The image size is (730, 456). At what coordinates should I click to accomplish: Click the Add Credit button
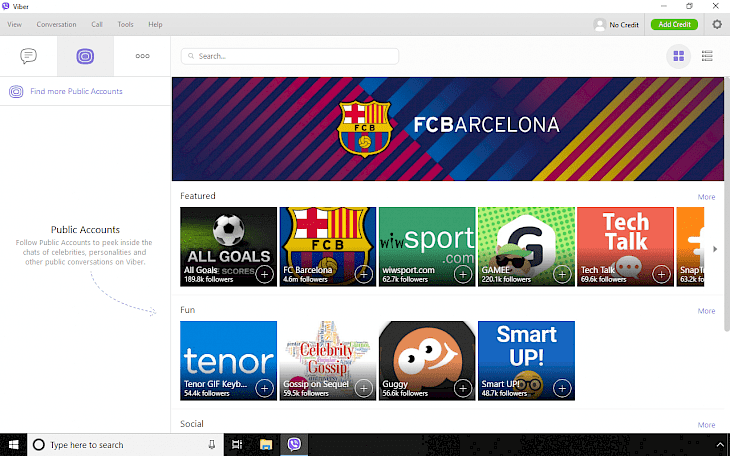tap(674, 24)
